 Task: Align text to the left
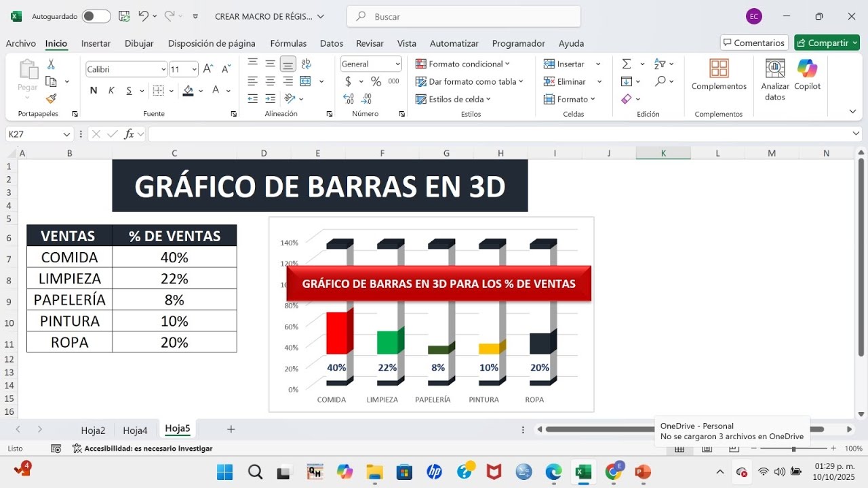tap(253, 81)
